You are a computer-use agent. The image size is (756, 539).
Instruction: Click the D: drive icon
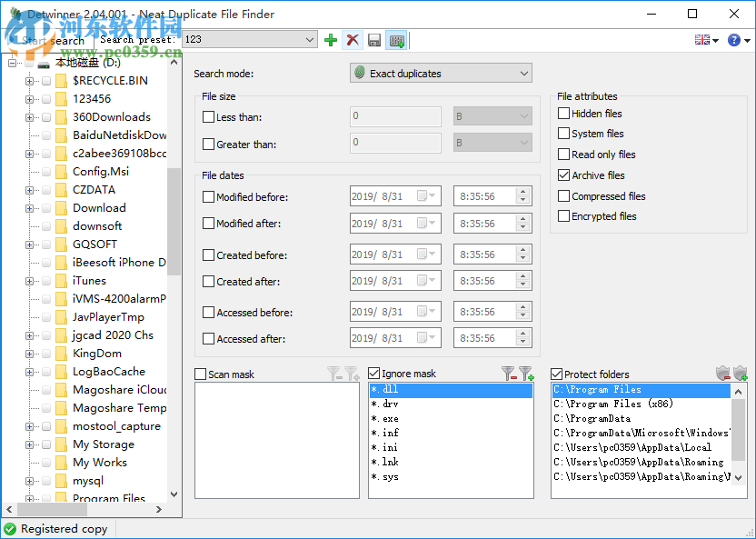(x=45, y=63)
